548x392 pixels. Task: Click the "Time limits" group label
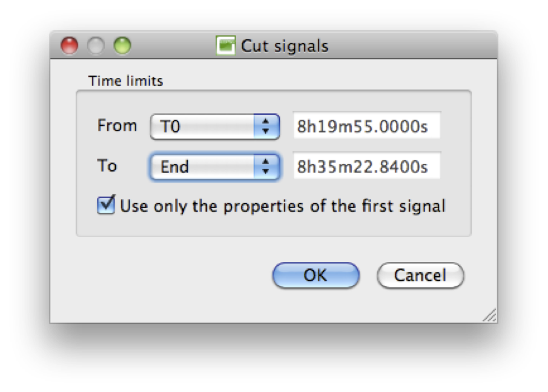coord(125,81)
